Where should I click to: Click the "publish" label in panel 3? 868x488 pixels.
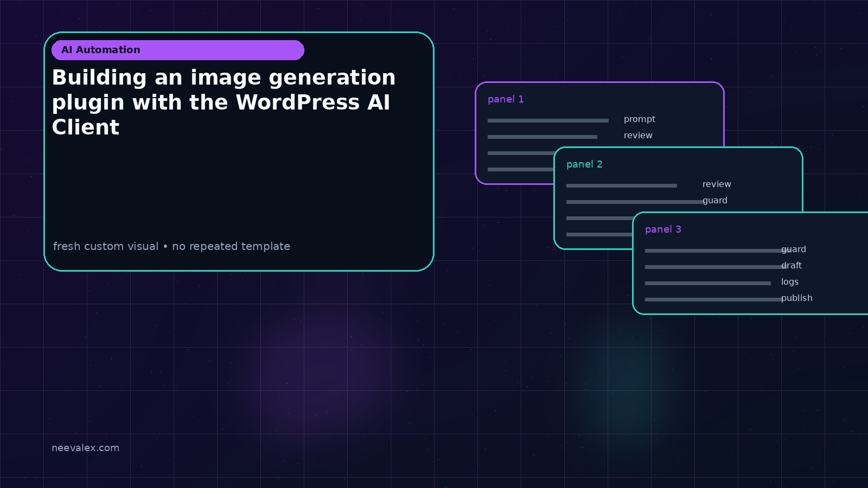(x=797, y=298)
